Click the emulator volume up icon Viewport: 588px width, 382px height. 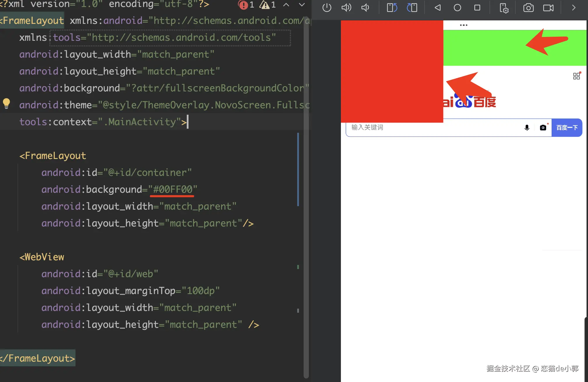pos(346,8)
